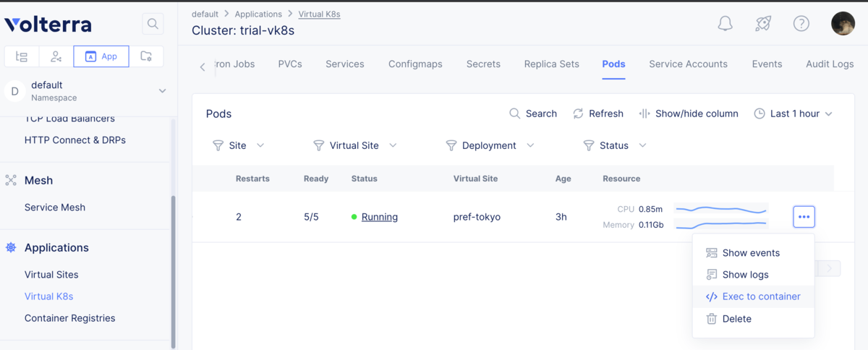Click the Running status link
Screen dimensions: 868x350
pyautogui.click(x=380, y=217)
